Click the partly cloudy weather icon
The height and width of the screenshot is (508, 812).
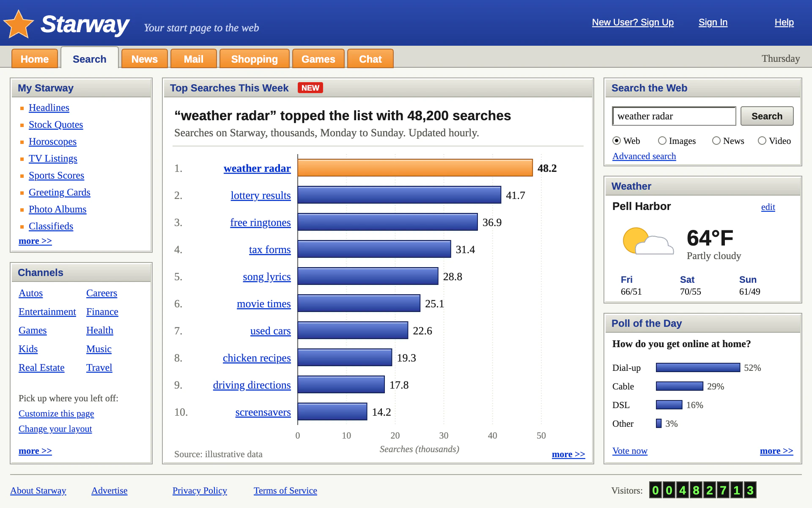pos(648,241)
